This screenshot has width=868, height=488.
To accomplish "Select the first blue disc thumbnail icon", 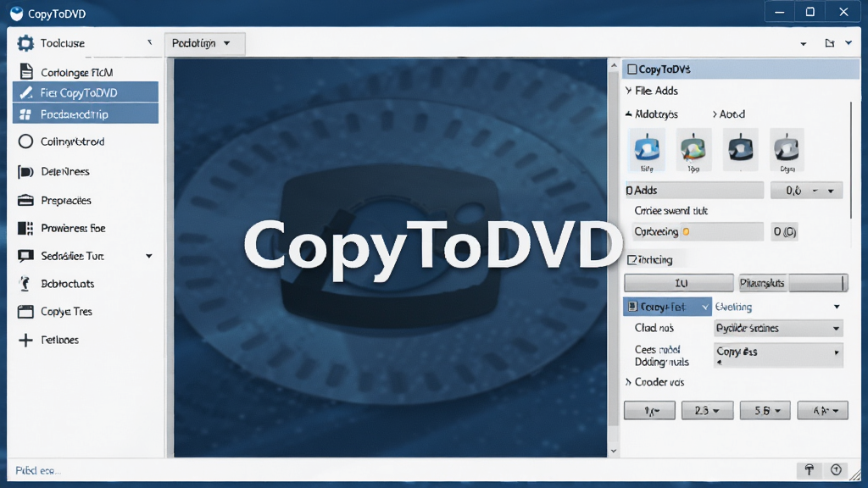I will click(x=647, y=150).
